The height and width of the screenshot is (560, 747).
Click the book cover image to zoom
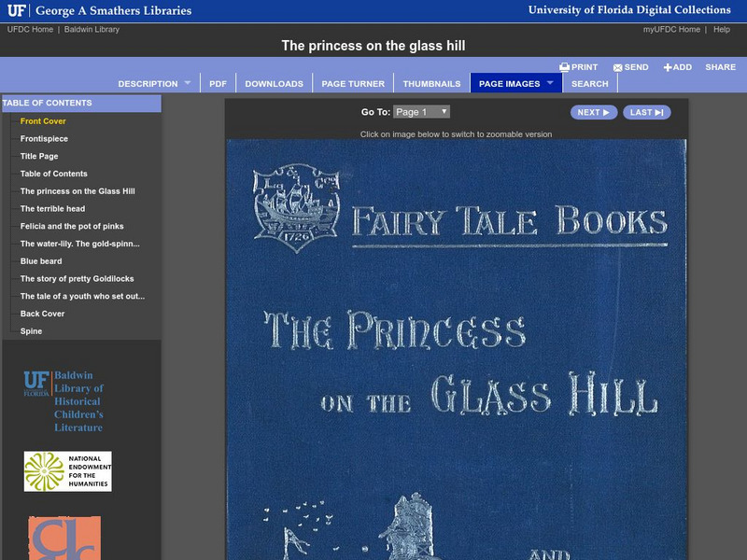coord(456,349)
